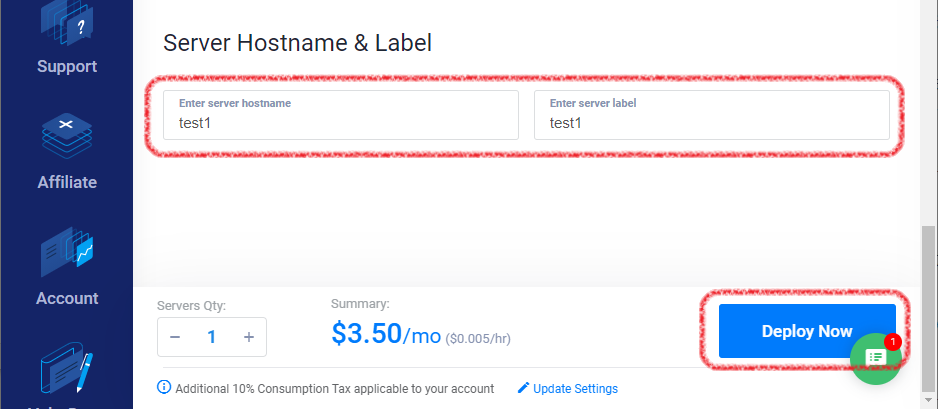Go to Support menu label
Viewport: 938px width, 409px height.
point(66,66)
